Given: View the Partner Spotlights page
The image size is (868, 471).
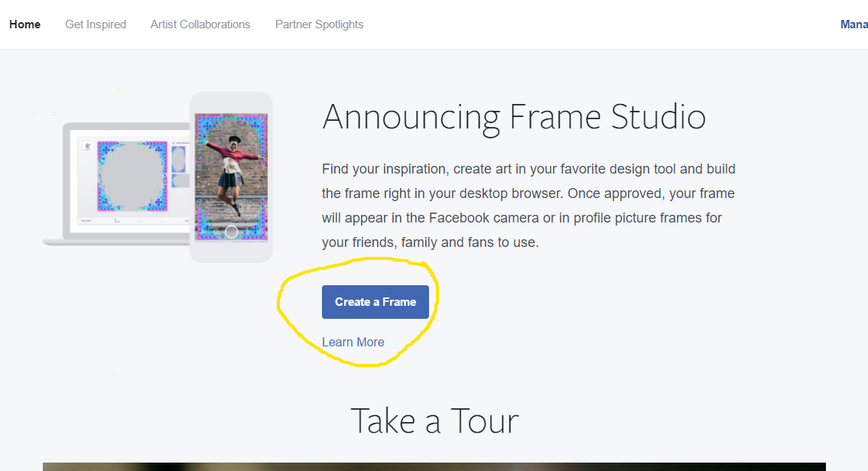Looking at the screenshot, I should tap(319, 24).
